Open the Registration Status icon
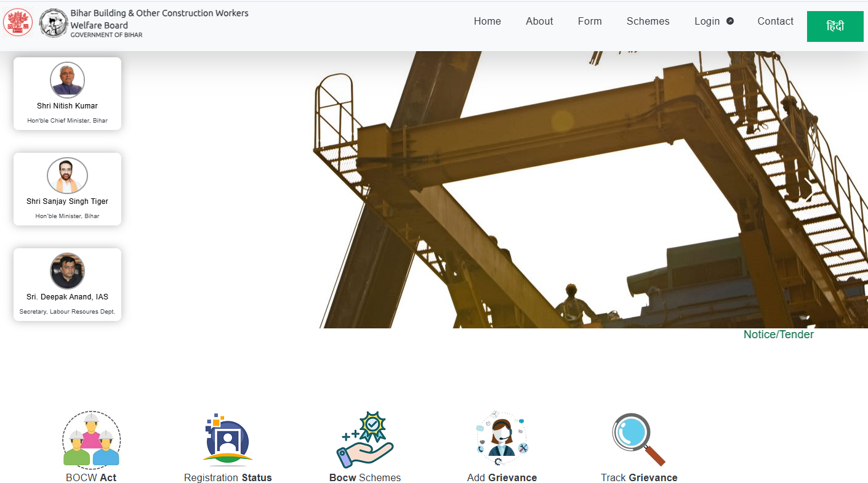This screenshot has width=868, height=483. (227, 440)
